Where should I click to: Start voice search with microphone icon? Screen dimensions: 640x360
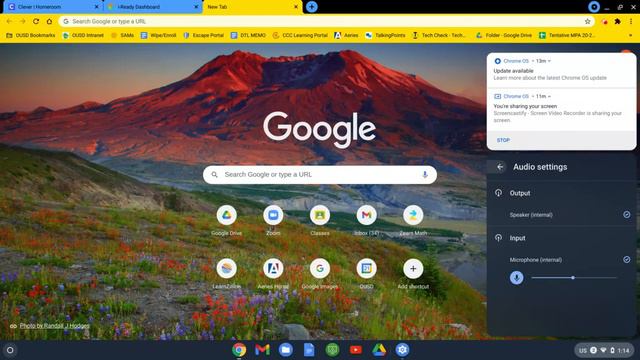coord(425,175)
